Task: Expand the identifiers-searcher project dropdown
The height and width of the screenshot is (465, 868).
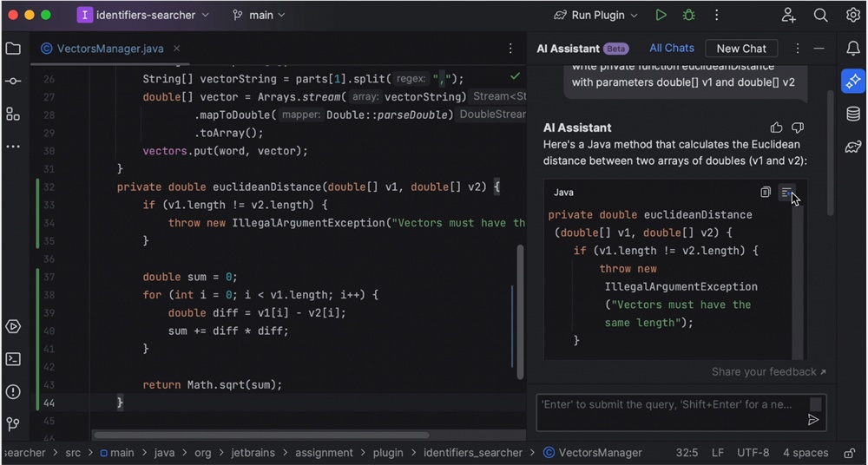Action: pyautogui.click(x=143, y=16)
